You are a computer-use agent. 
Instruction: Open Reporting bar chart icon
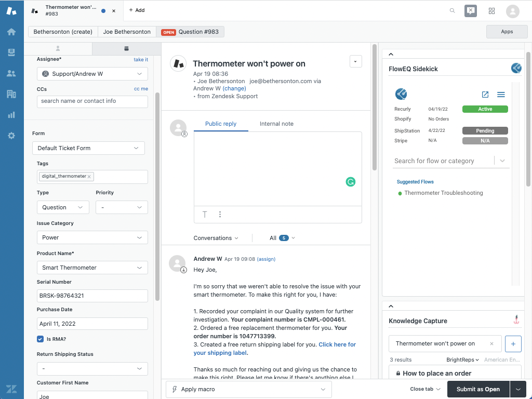(11, 115)
